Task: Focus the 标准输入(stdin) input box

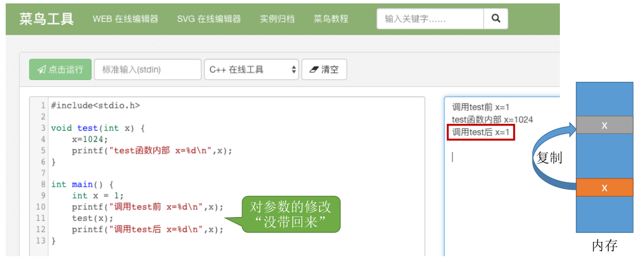Action: pos(148,69)
